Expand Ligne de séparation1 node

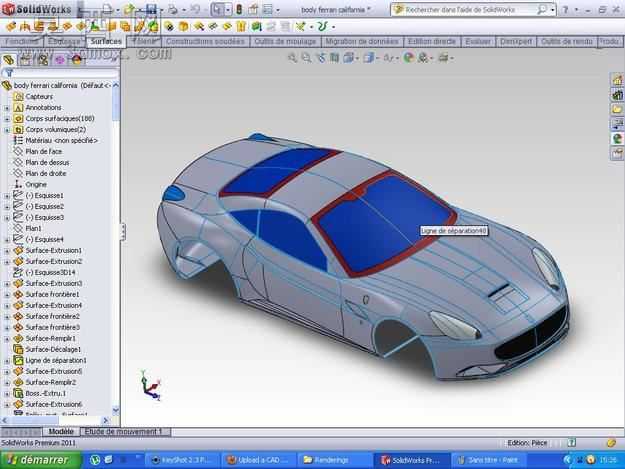(7, 361)
